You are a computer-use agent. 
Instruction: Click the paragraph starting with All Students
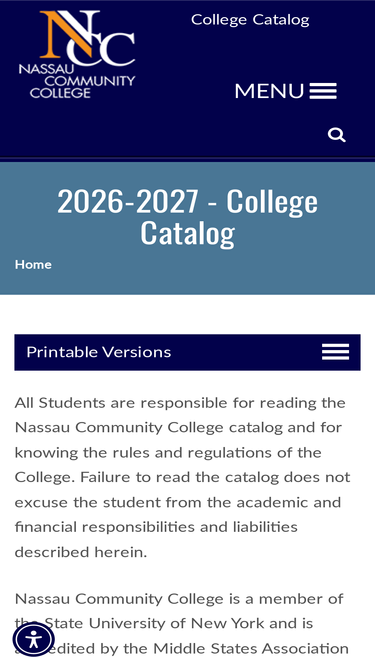click(183, 477)
